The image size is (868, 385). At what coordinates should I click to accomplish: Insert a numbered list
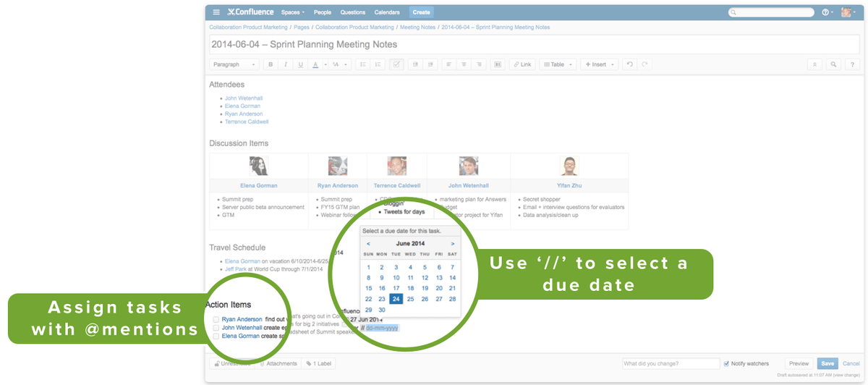point(378,64)
